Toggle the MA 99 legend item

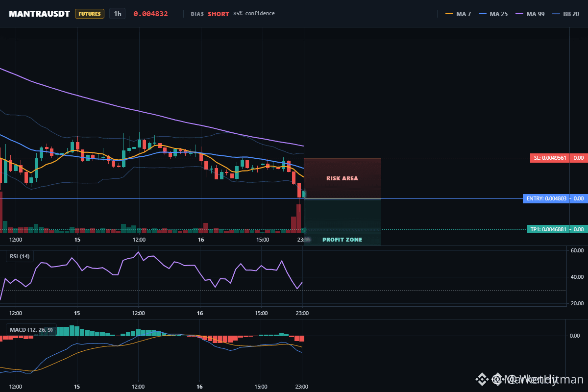pos(529,14)
